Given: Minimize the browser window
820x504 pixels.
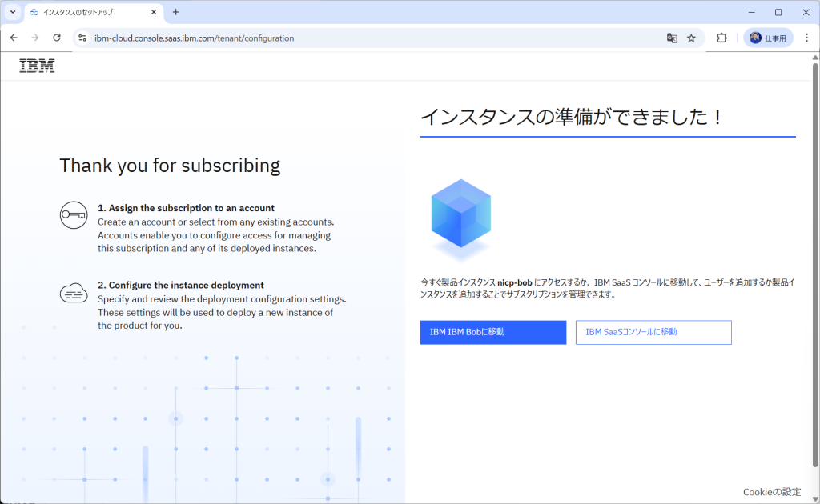Looking at the screenshot, I should 751,12.
